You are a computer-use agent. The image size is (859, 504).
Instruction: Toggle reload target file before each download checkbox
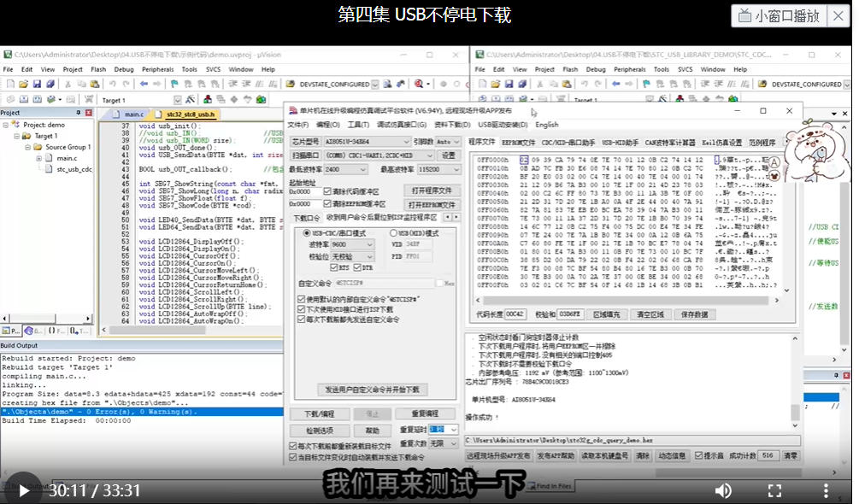pos(293,446)
